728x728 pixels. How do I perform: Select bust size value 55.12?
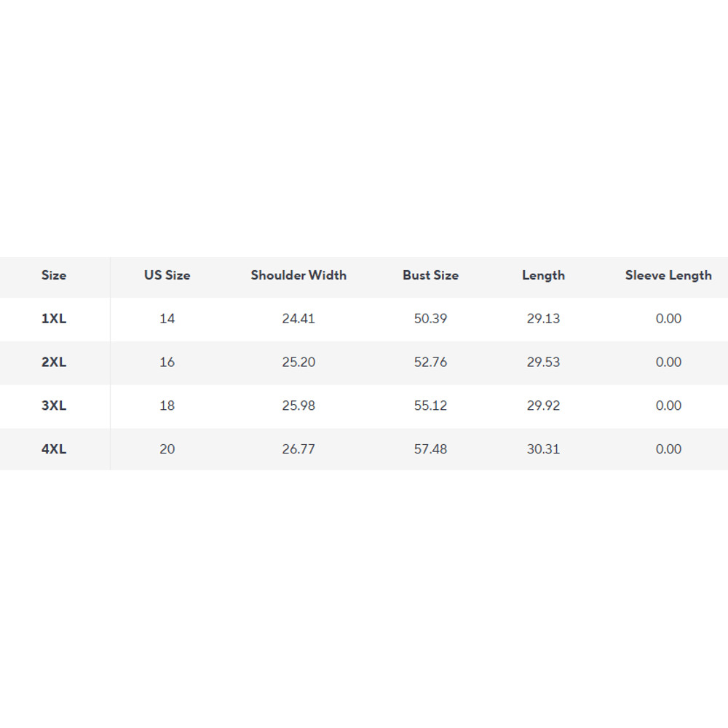(430, 405)
